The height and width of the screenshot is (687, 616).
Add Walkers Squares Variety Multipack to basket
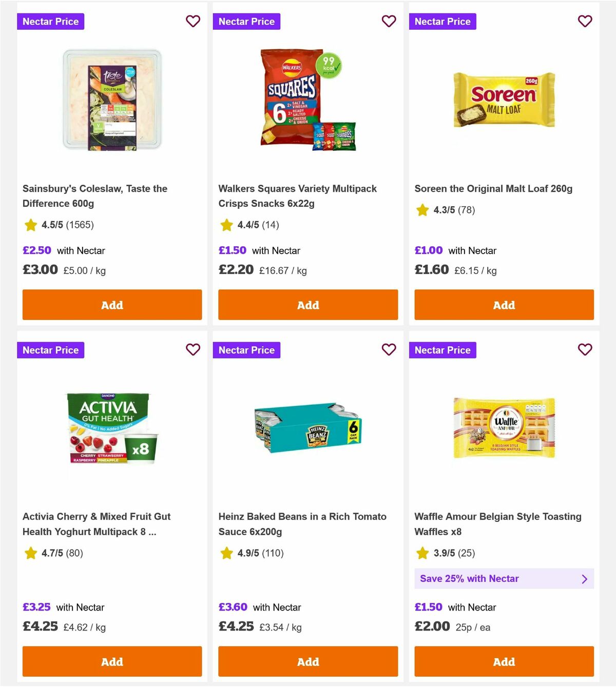coord(307,305)
